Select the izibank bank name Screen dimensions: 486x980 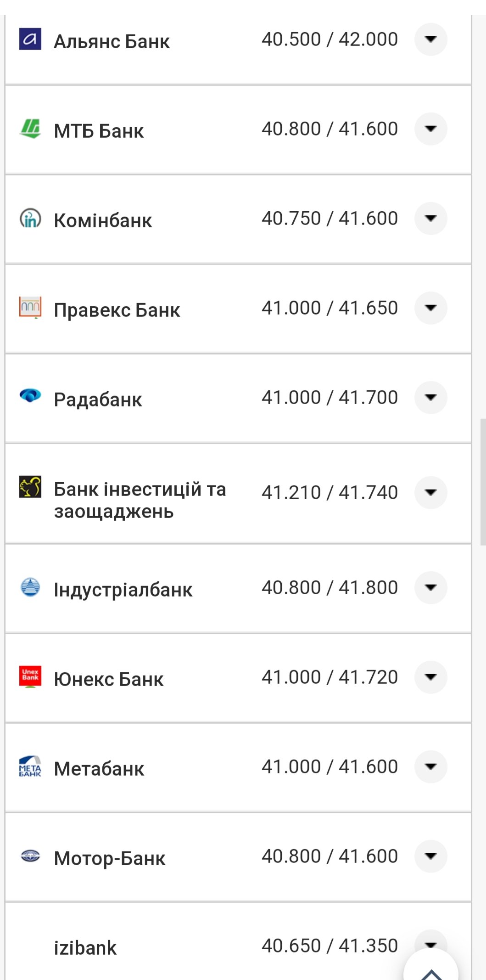pos(85,948)
